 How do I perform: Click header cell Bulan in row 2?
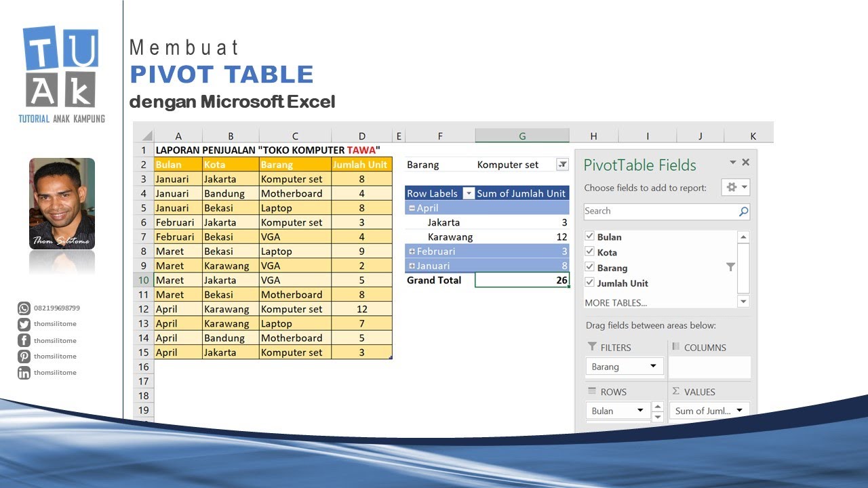tap(178, 165)
